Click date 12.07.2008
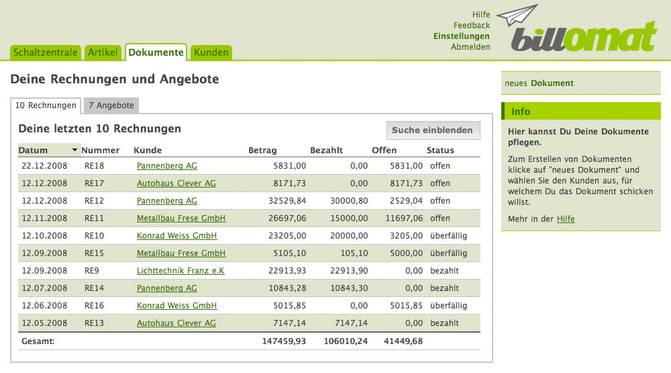Screen dimensions: 671x373 pos(45,288)
